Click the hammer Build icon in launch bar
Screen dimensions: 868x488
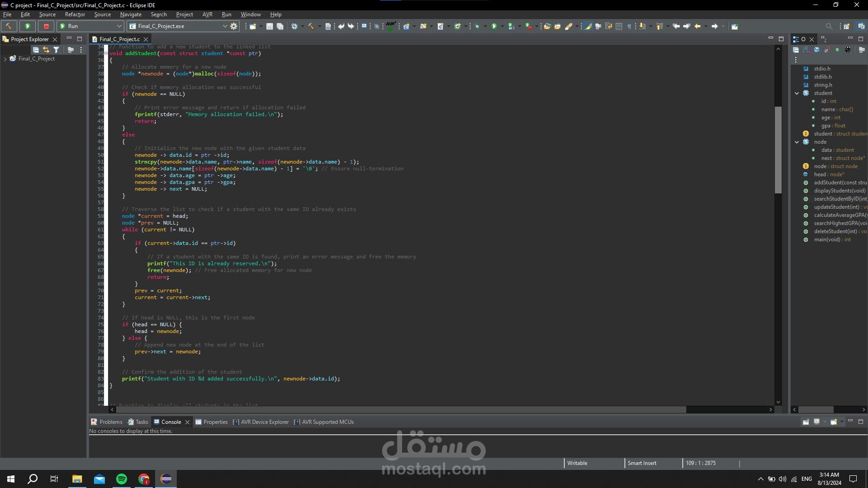pyautogui.click(x=9, y=26)
